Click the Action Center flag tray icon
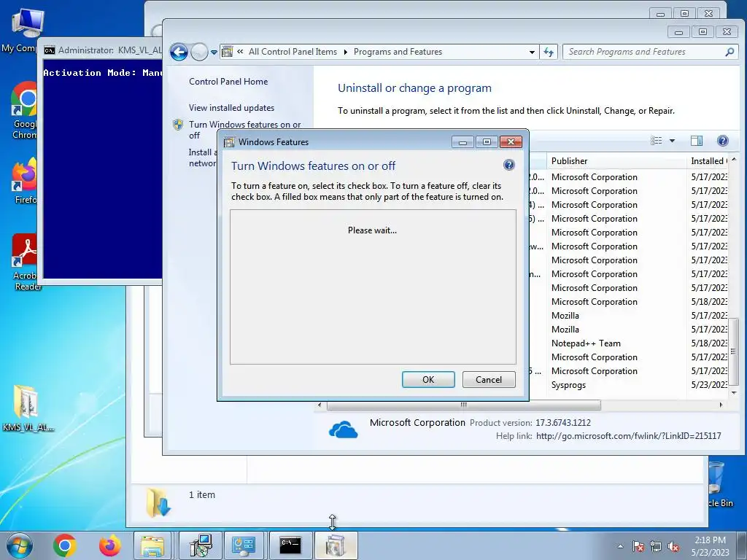Image resolution: width=747 pixels, height=560 pixels. (638, 546)
